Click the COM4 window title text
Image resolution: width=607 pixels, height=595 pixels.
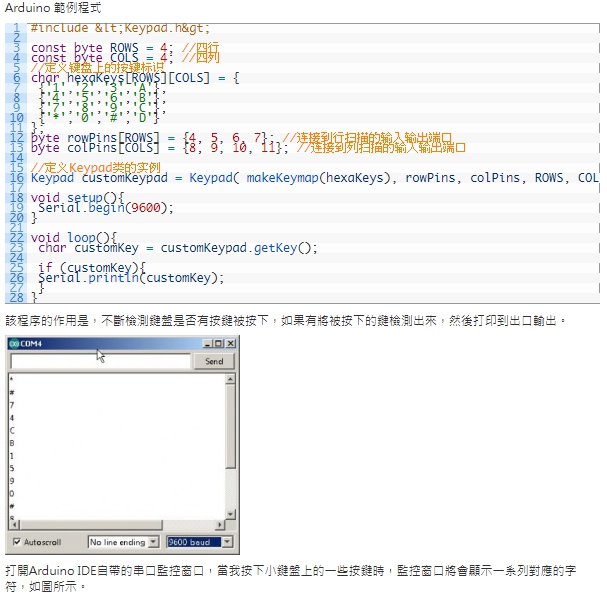[x=31, y=344]
